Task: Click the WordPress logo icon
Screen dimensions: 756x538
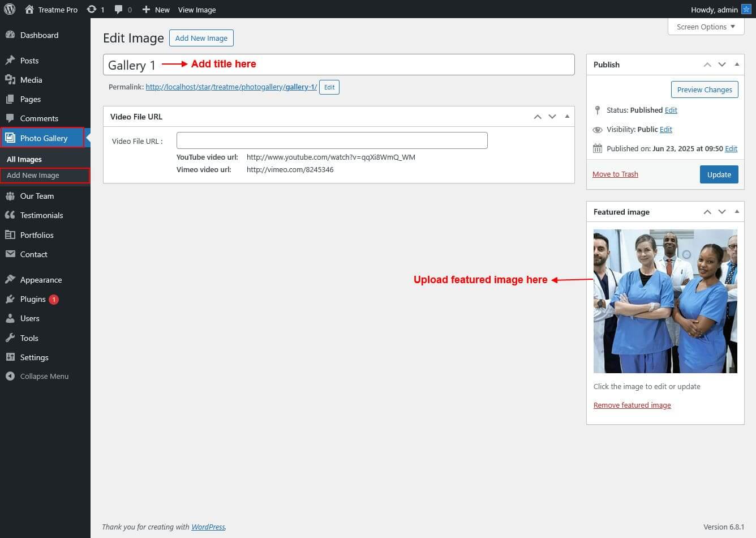Action: (x=9, y=9)
